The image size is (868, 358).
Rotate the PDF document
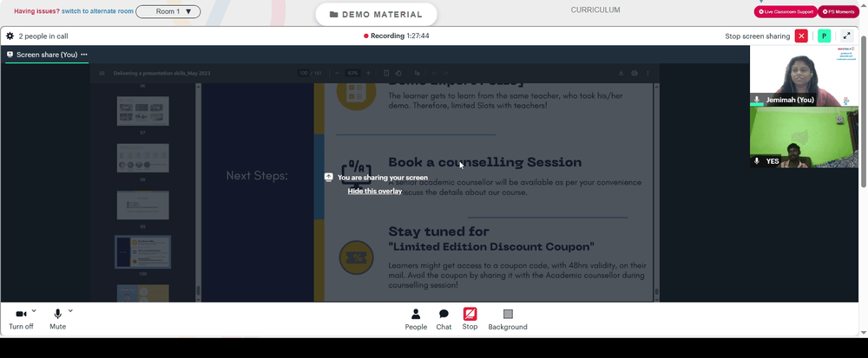pos(398,73)
